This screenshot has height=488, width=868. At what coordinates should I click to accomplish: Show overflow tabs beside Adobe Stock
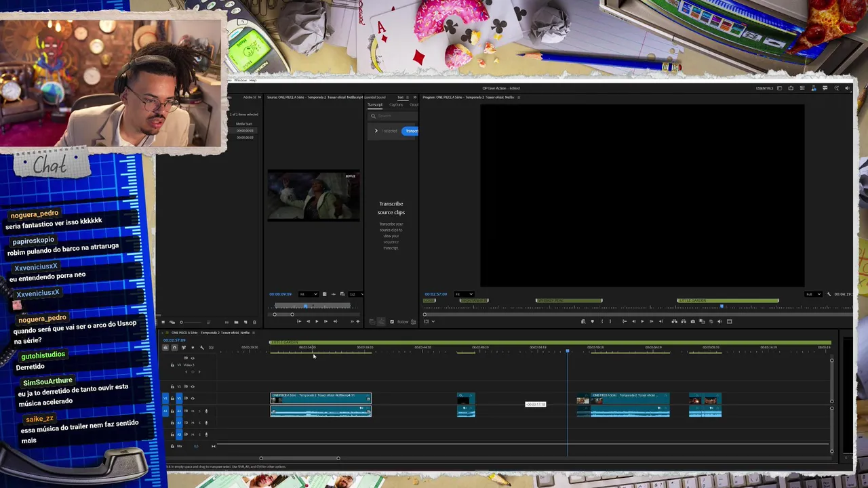[x=260, y=97]
